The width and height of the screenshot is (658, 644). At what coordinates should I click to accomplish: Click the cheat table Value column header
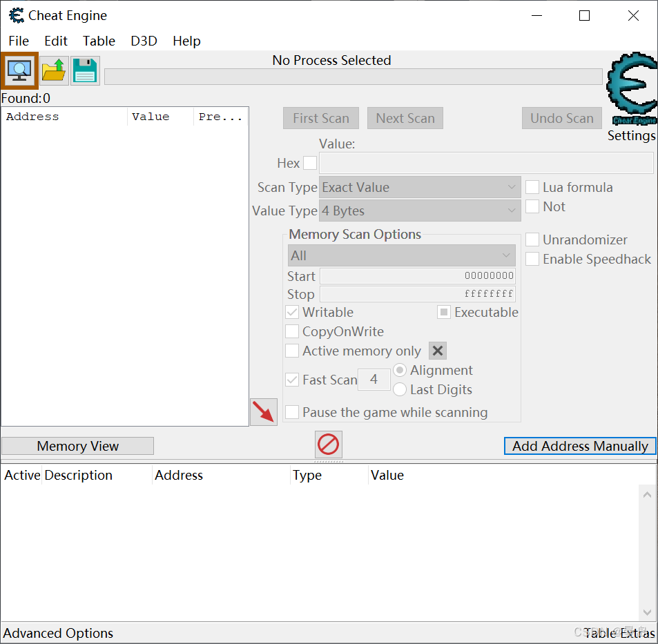pos(387,475)
